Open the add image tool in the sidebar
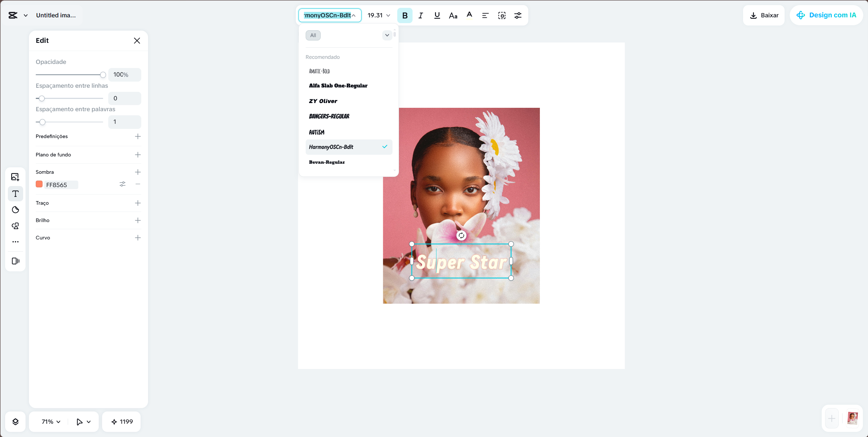The width and height of the screenshot is (868, 437). click(15, 177)
